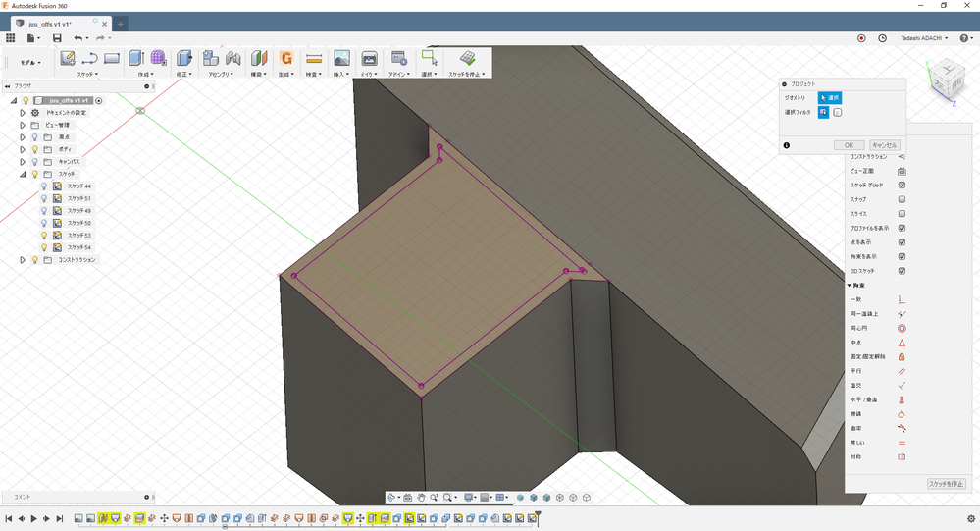Click the Create Sketch tool icon

tap(68, 59)
